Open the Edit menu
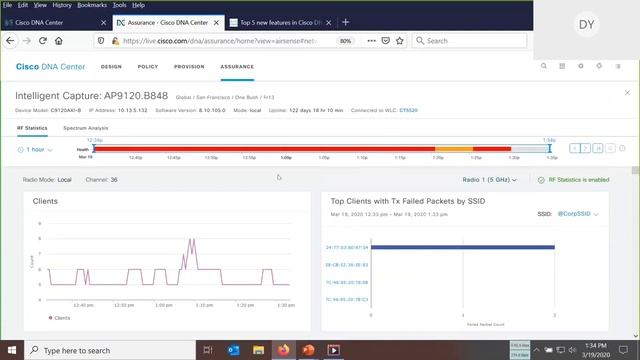 [23, 5]
